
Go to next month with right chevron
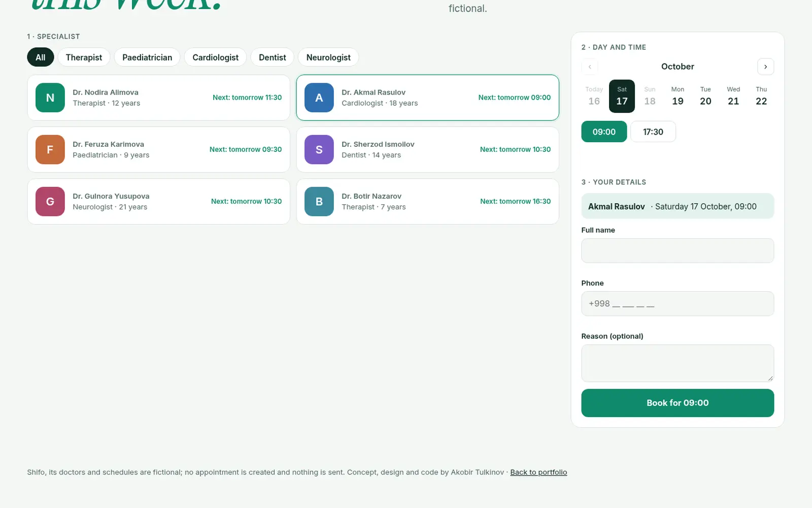tap(765, 67)
